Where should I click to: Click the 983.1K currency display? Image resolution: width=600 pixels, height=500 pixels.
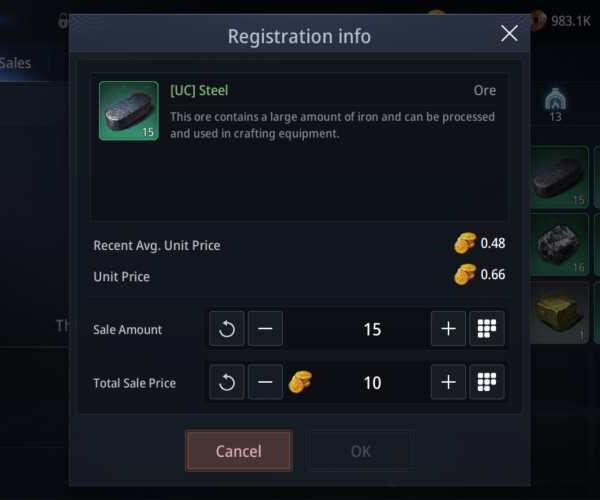click(561, 20)
